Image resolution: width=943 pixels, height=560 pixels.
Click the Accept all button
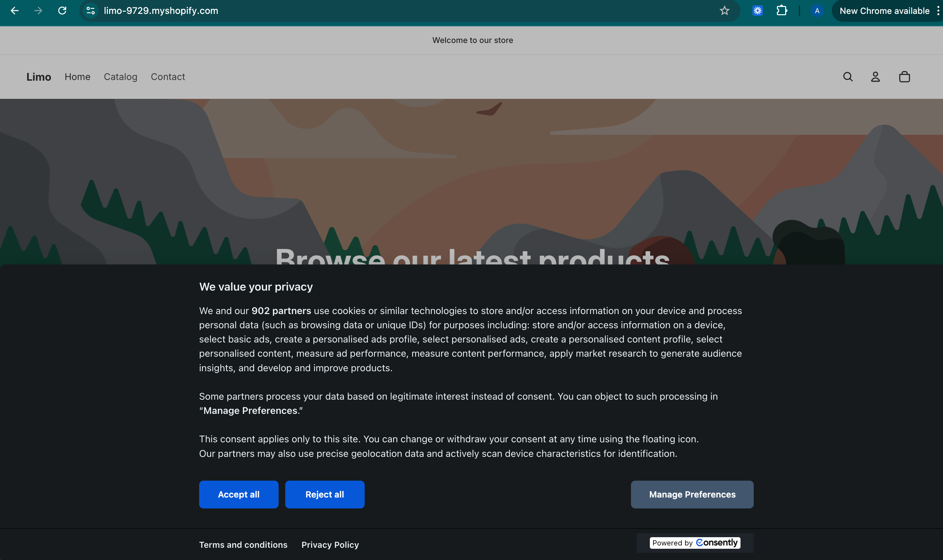(x=239, y=494)
